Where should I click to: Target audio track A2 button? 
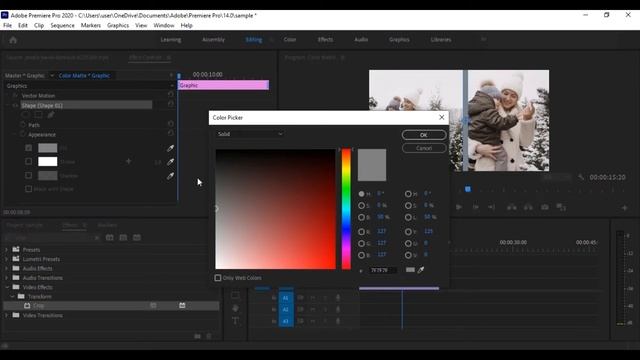tap(286, 309)
